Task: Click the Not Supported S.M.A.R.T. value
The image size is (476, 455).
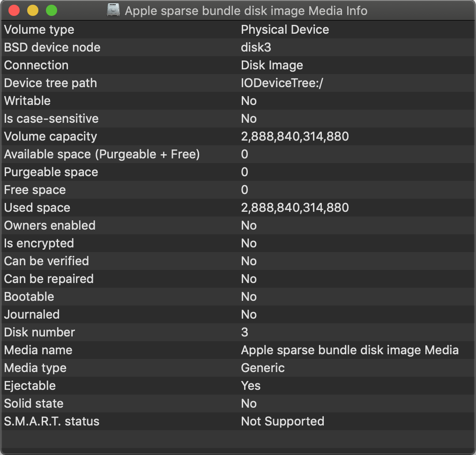Action: coord(283,421)
